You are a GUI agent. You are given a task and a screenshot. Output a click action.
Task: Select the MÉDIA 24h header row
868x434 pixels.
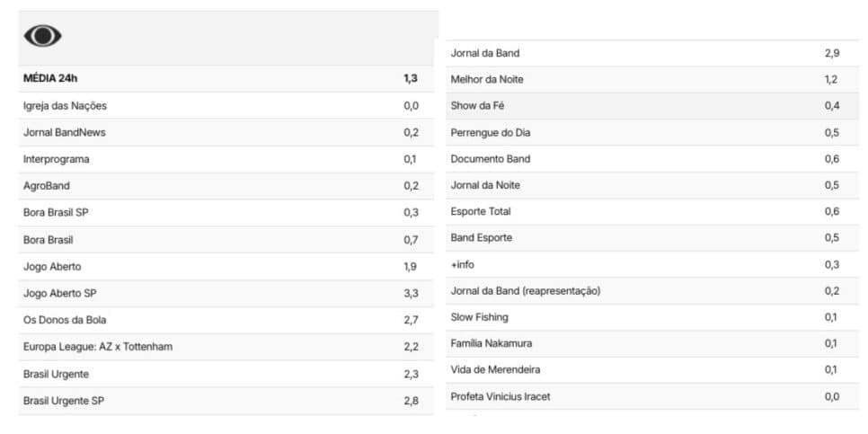[226, 78]
